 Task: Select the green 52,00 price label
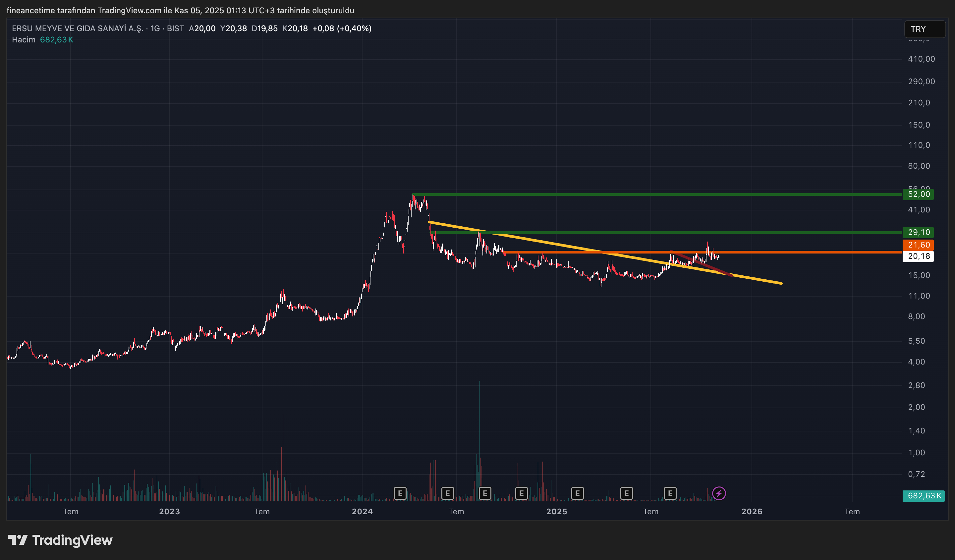(918, 195)
